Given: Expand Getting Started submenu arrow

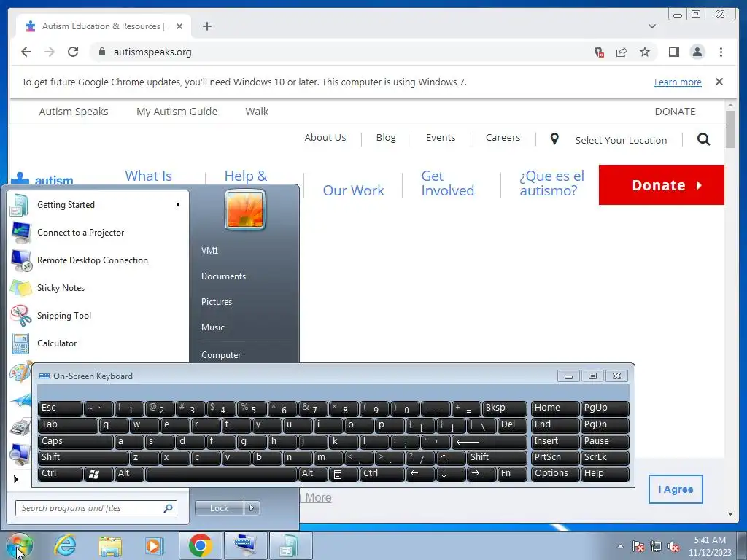Looking at the screenshot, I should (178, 205).
